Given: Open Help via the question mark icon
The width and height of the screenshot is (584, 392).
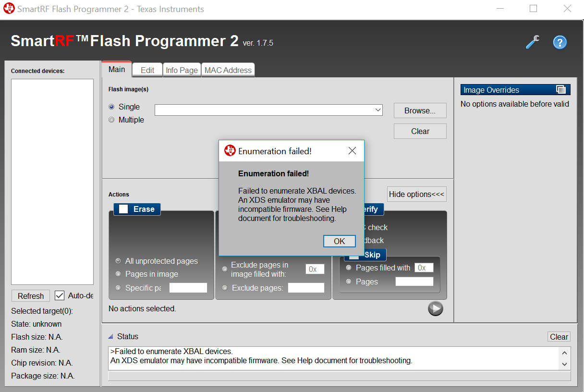Looking at the screenshot, I should pos(560,42).
